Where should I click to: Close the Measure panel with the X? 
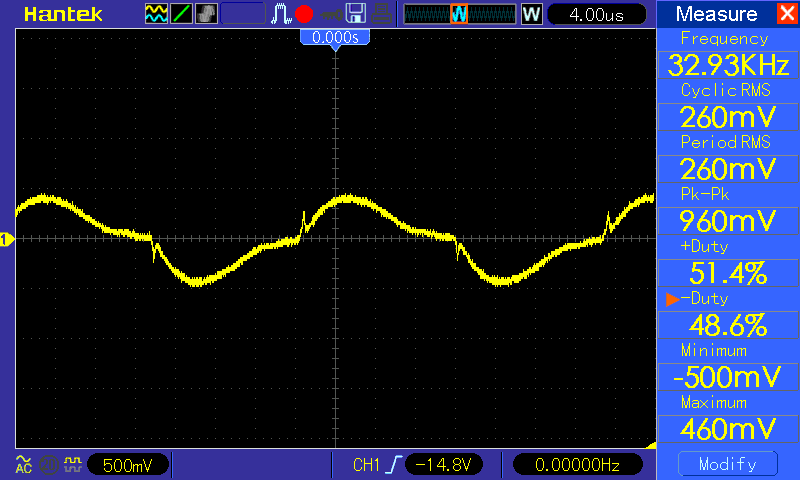(x=787, y=13)
